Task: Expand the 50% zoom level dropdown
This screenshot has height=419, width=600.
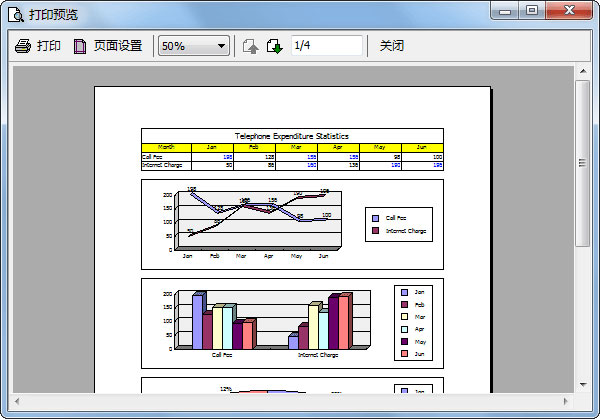Action: [221, 46]
